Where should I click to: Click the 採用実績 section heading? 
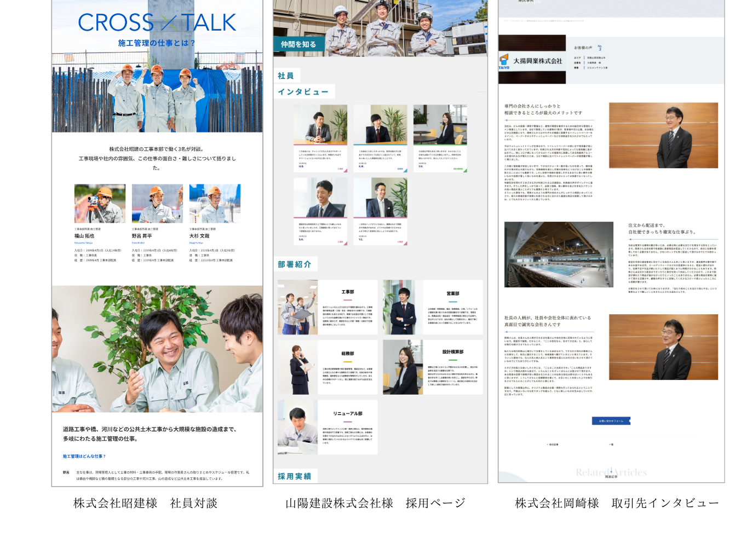(295, 476)
